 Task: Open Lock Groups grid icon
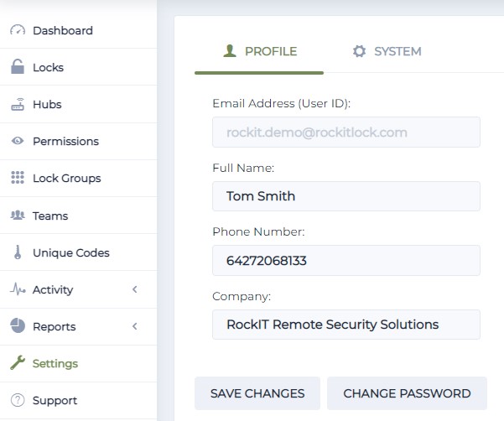coord(18,178)
